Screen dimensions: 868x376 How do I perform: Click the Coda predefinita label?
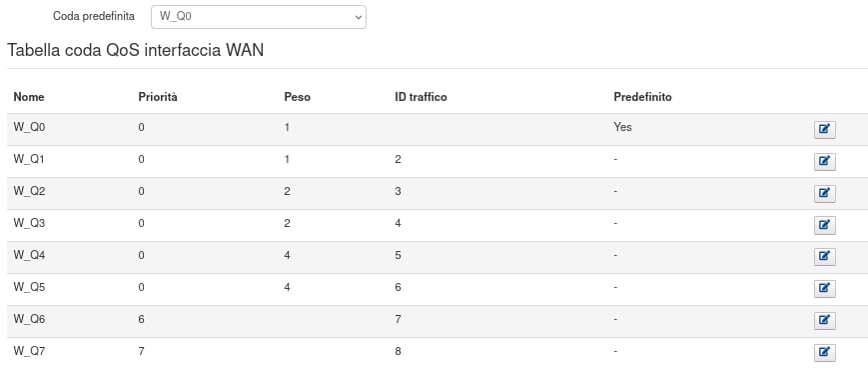[x=94, y=17]
